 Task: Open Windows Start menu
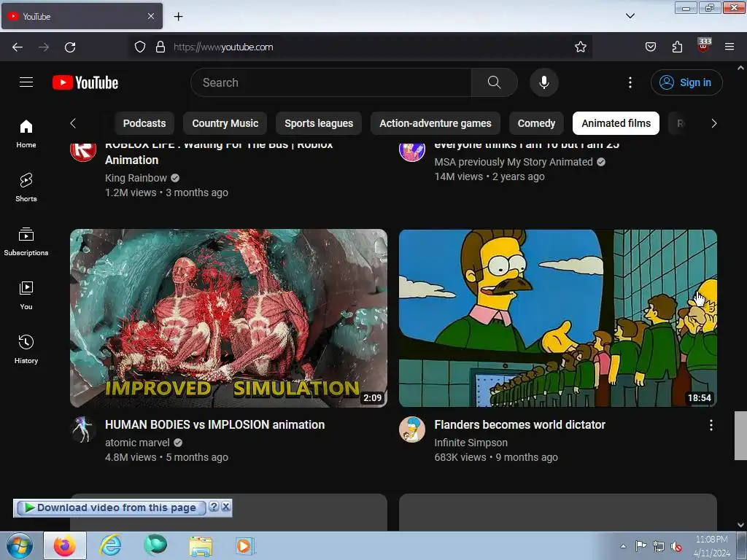(x=19, y=545)
